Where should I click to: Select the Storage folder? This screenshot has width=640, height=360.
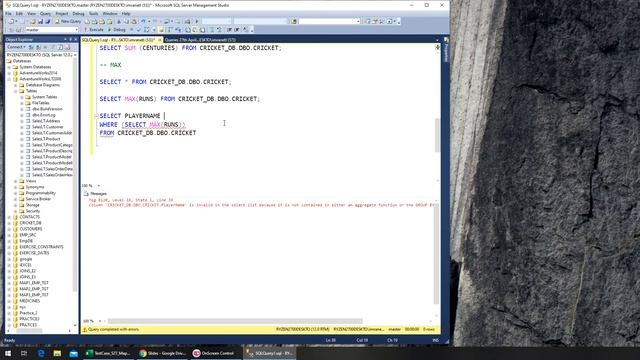click(32, 205)
